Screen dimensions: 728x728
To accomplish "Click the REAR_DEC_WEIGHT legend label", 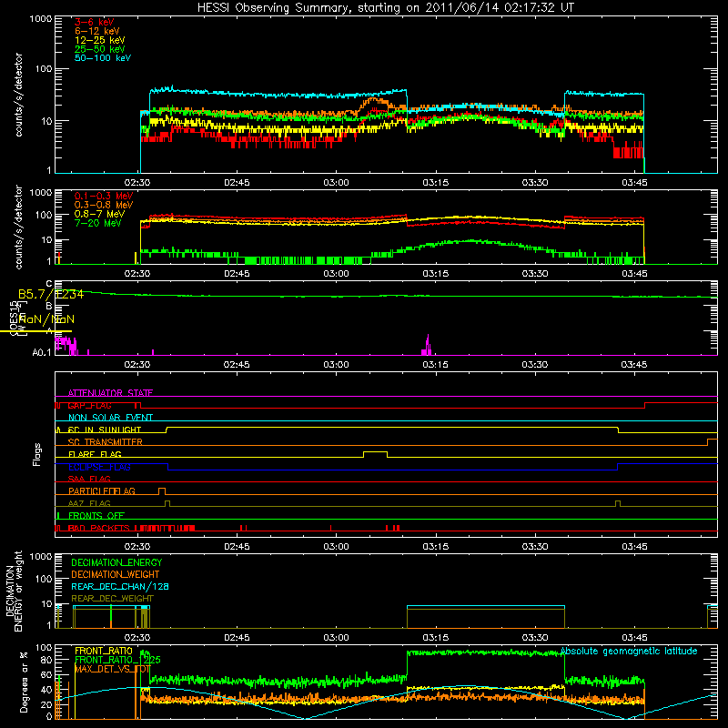I will (112, 599).
